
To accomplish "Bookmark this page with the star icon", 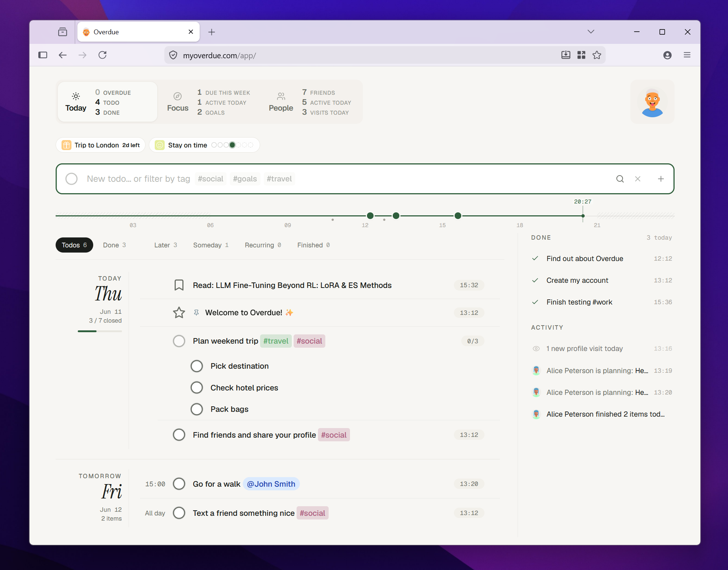I will 597,55.
